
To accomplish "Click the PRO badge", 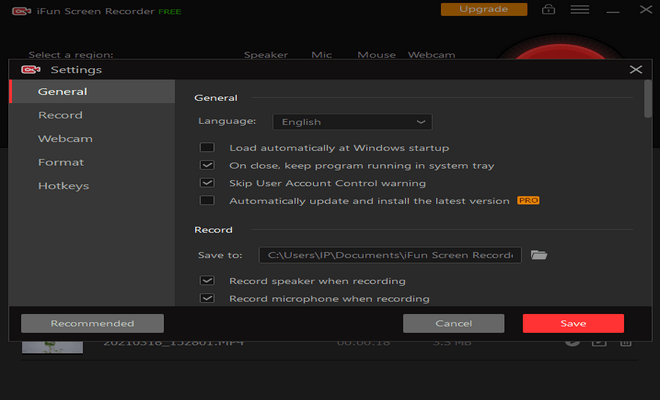I will pyautogui.click(x=528, y=200).
